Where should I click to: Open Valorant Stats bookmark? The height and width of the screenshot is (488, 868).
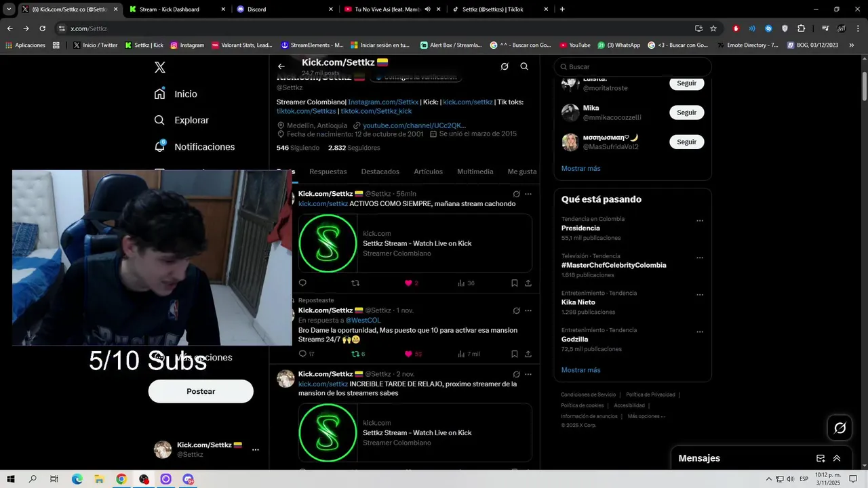pyautogui.click(x=241, y=45)
